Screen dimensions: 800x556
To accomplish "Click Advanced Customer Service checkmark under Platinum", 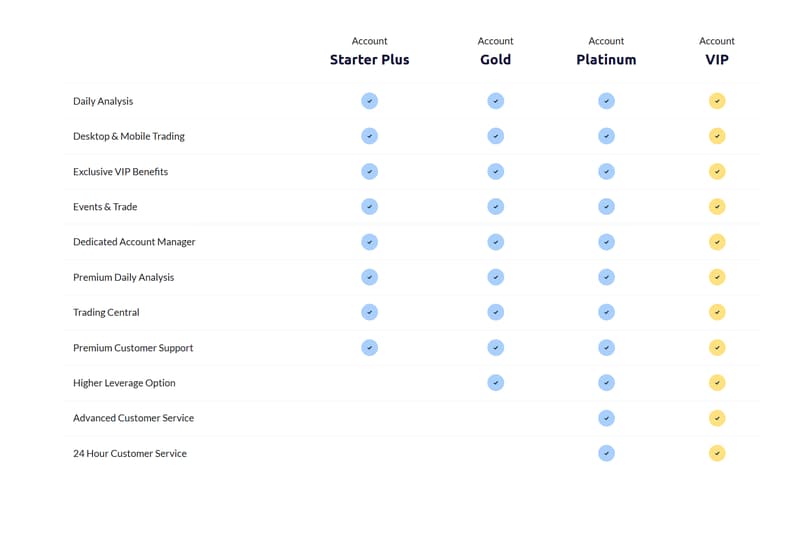I will click(x=606, y=418).
